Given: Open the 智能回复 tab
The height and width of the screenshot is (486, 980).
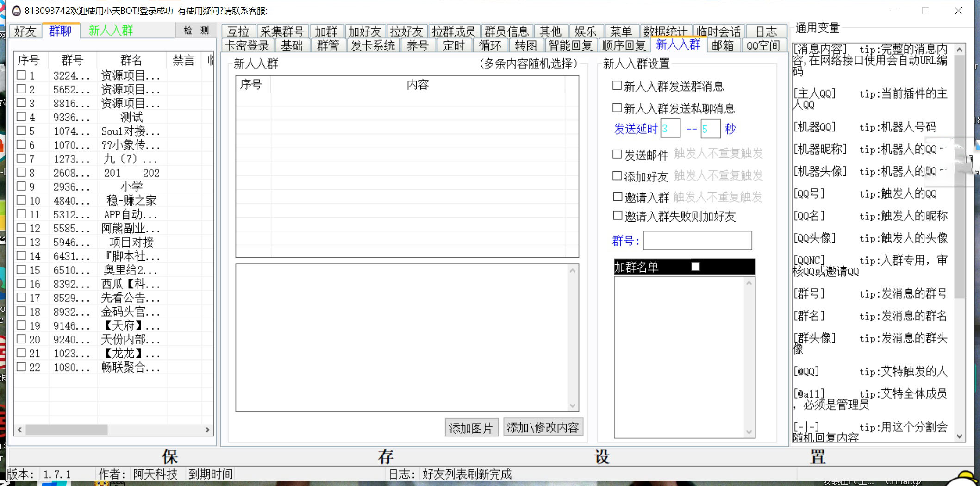Looking at the screenshot, I should click(x=569, y=45).
